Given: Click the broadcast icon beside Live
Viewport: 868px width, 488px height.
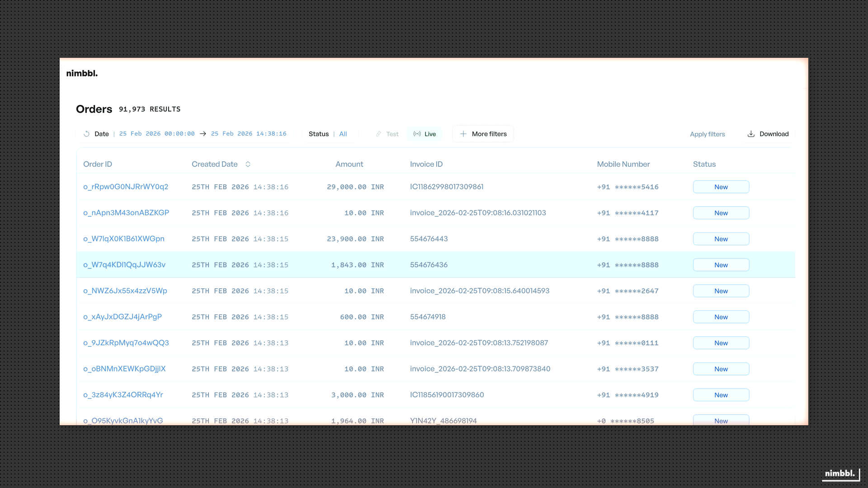Looking at the screenshot, I should pos(417,134).
